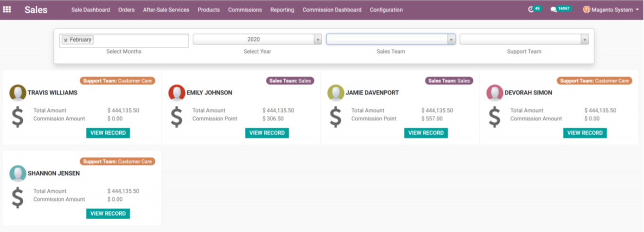The image size is (644, 232).
Task: Click Shannon Jensen's commission amount $ 0.00
Action: click(x=115, y=199)
